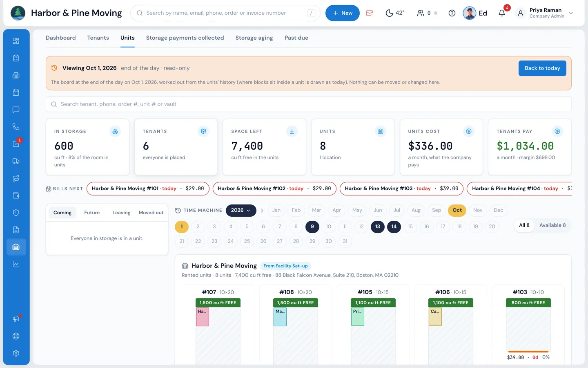Open the dashboard grid icon in sidebar
This screenshot has height=368, width=588.
click(x=16, y=41)
